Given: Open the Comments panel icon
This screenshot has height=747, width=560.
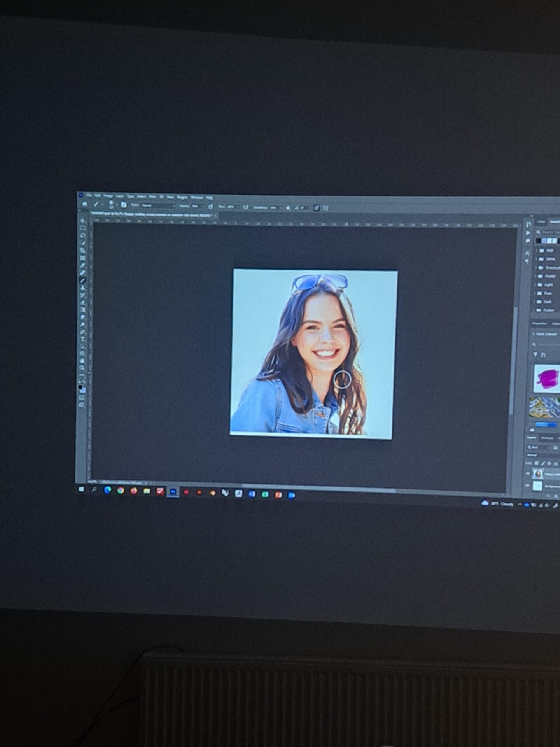Looking at the screenshot, I should [x=528, y=240].
